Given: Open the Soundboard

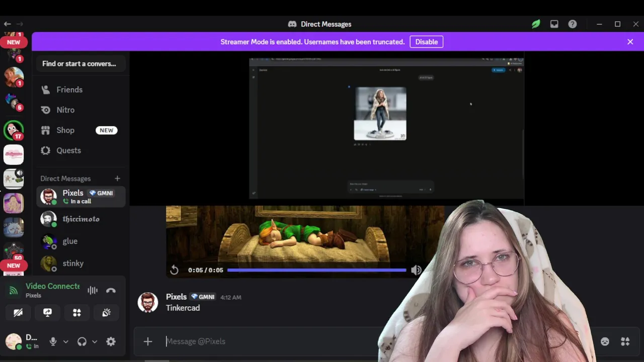Looking at the screenshot, I should pos(106,313).
